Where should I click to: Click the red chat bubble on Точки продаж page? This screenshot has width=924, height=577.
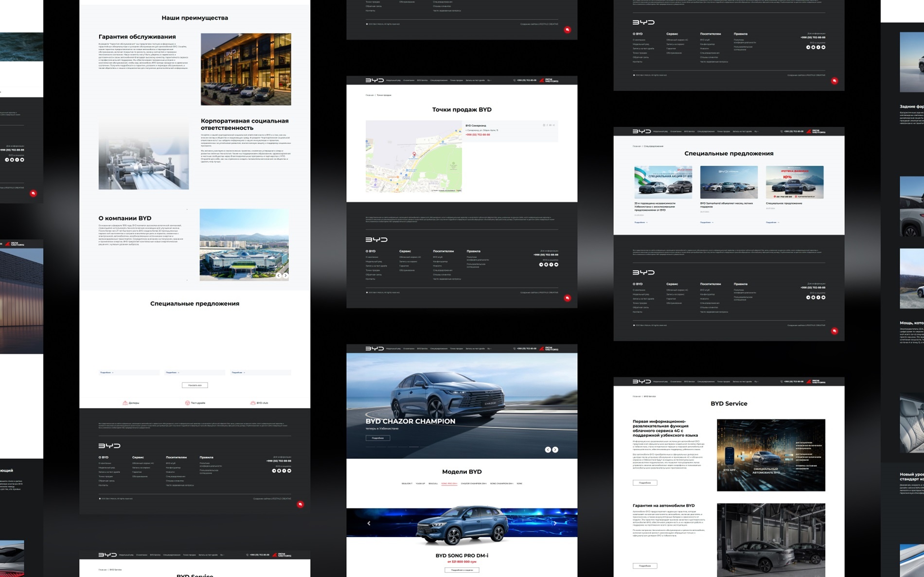[567, 298]
